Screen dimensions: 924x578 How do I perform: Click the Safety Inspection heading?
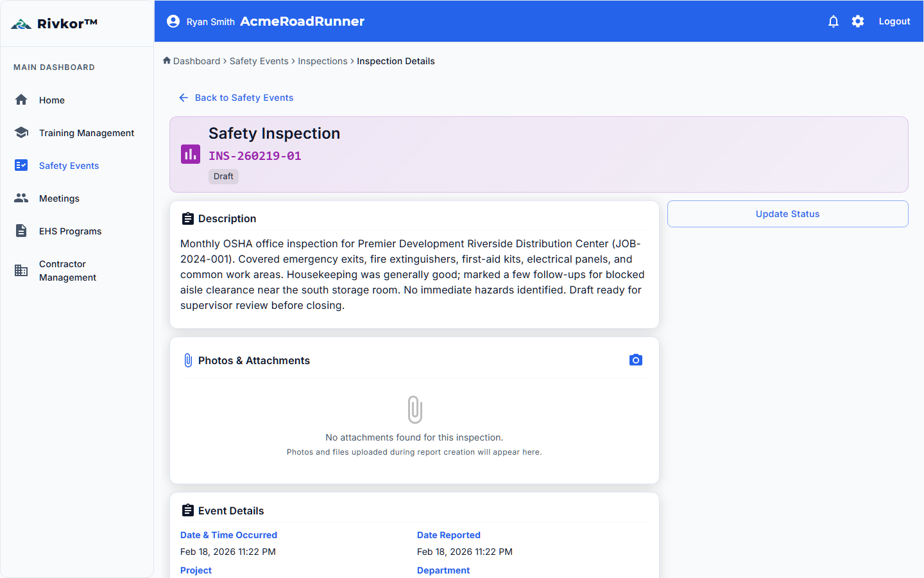274,133
